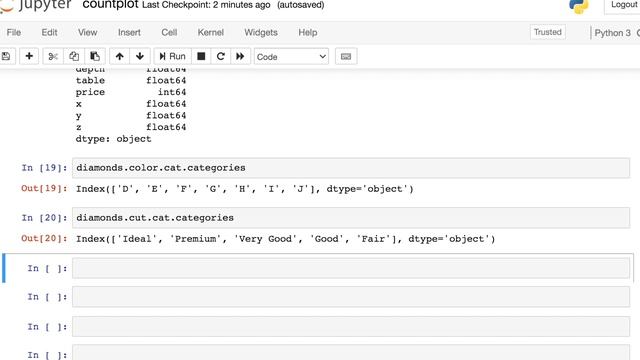Restart kernel and run all cells
640x360 pixels.
[x=240, y=56]
